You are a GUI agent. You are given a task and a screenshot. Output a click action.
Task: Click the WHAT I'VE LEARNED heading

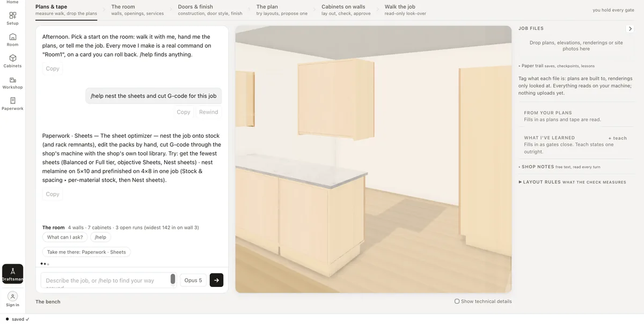point(549,138)
